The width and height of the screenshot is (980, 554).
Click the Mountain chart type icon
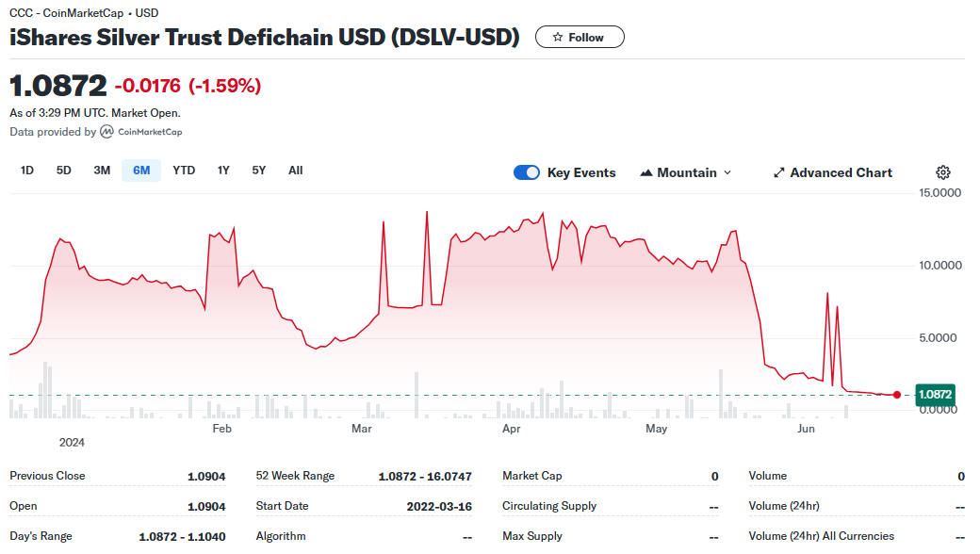646,172
